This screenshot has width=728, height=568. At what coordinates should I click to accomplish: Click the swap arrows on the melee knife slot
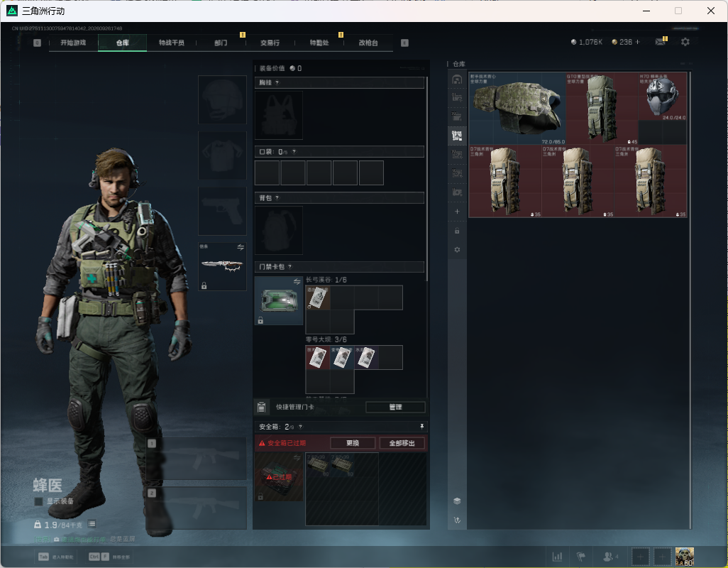241,247
